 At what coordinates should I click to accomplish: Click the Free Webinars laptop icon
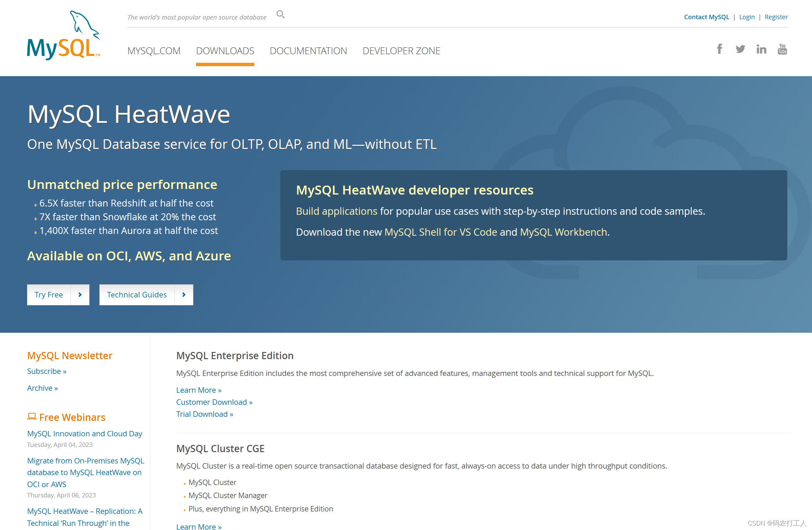[x=32, y=416]
